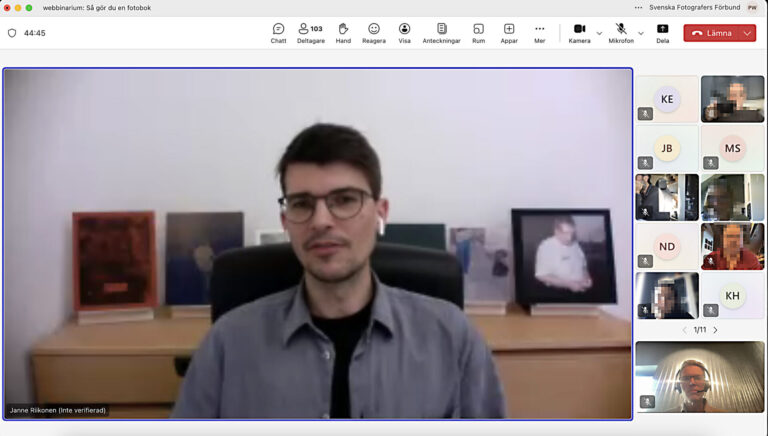Go to next participant page arrow
The image size is (768, 436).
point(715,330)
